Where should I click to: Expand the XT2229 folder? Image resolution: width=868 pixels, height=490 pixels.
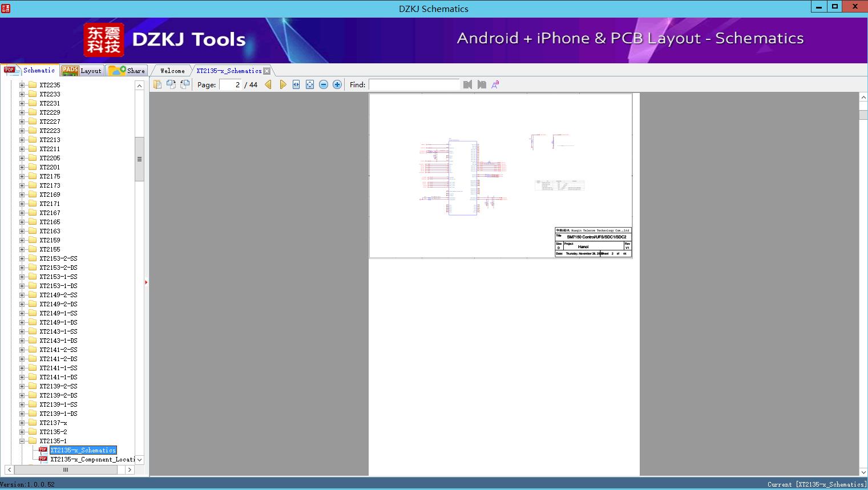[22, 112]
